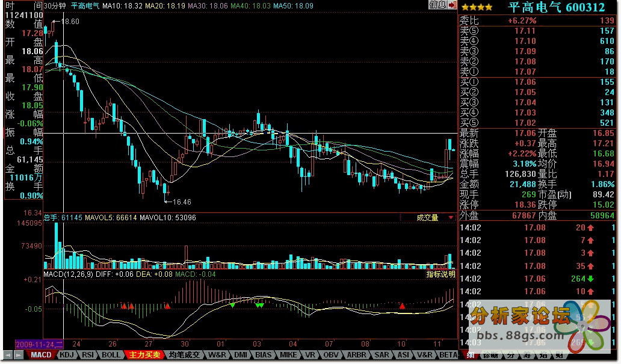Click the 换手 1.86% value
This screenshot has width=621, height=364.
point(602,184)
